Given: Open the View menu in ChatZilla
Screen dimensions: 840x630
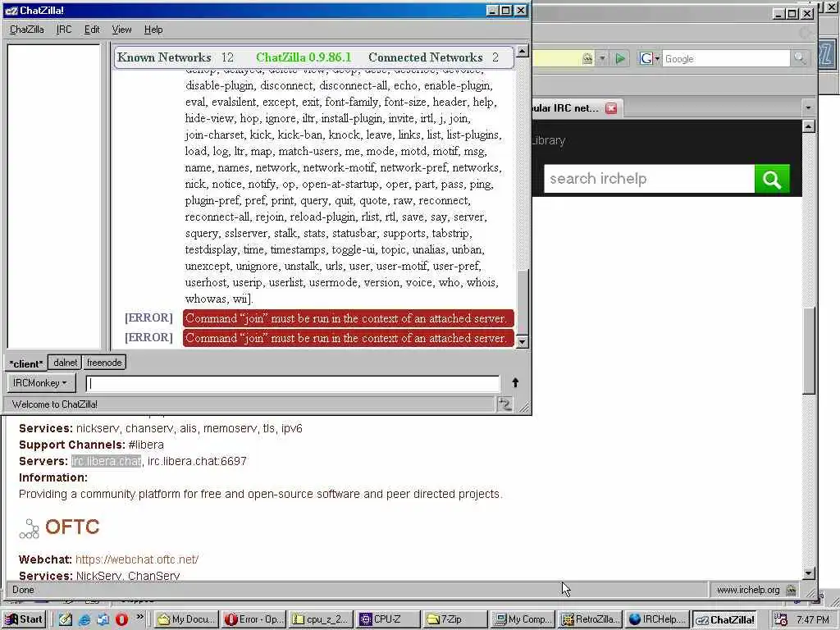Looking at the screenshot, I should 121,30.
